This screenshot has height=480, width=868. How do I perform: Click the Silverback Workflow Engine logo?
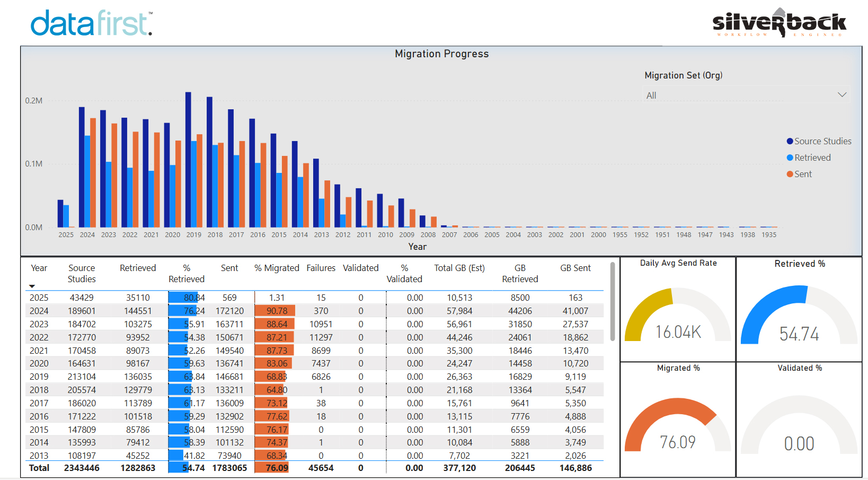coord(778,23)
